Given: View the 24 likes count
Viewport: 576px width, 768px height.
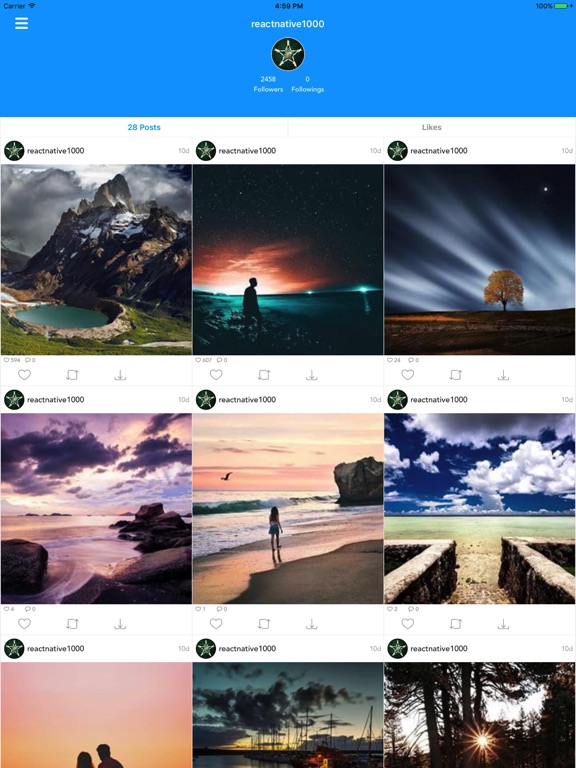Looking at the screenshot, I should pyautogui.click(x=394, y=360).
